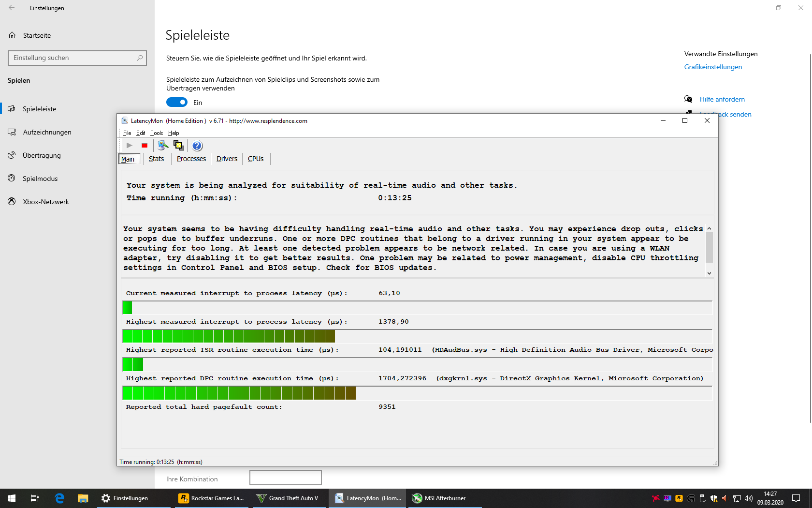Switch to LatencyMon taskbar button
Screen dimensions: 812x508
368,498
